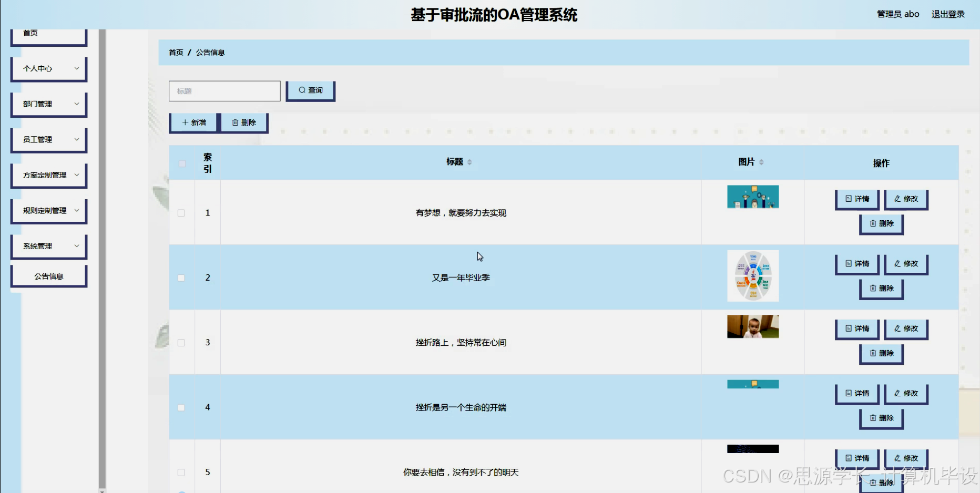Click the sort arrows beside 图片 column header
Screen dimensions: 980x493
[761, 162]
